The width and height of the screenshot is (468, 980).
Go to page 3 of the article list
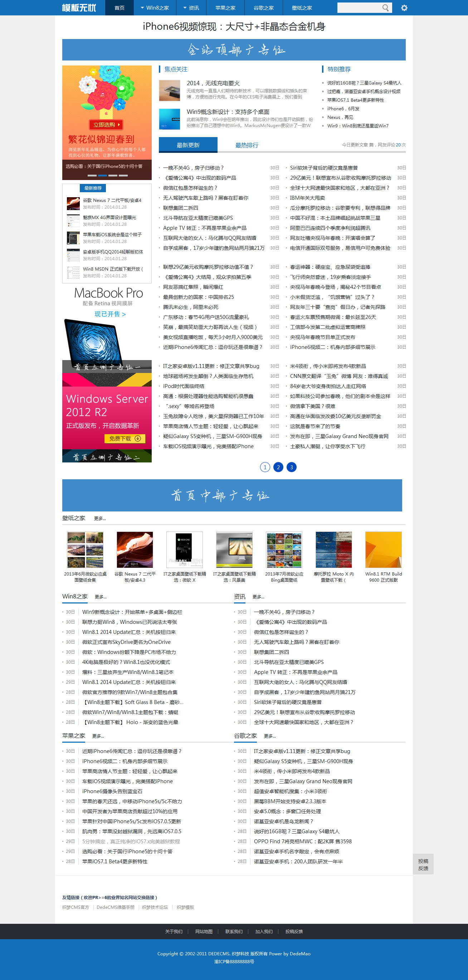(291, 467)
